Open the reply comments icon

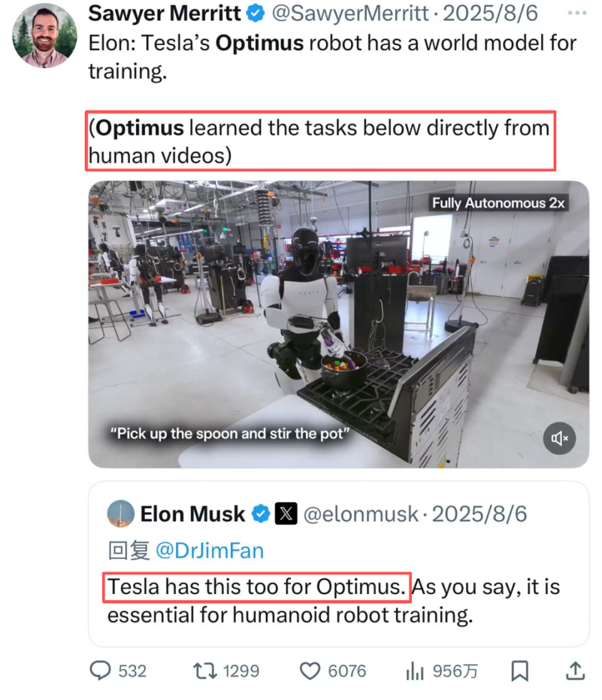(x=100, y=670)
